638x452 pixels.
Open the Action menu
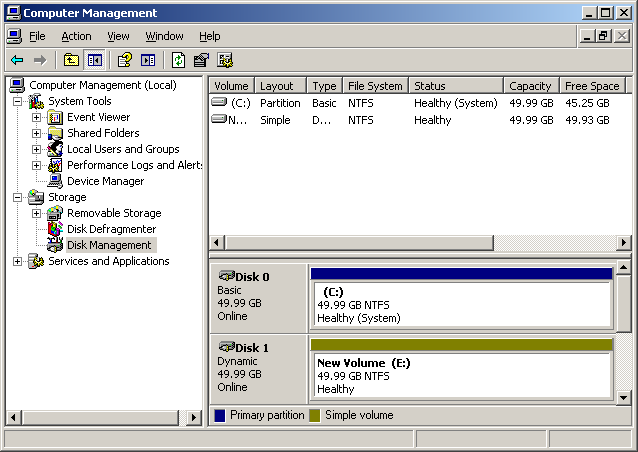pos(76,36)
